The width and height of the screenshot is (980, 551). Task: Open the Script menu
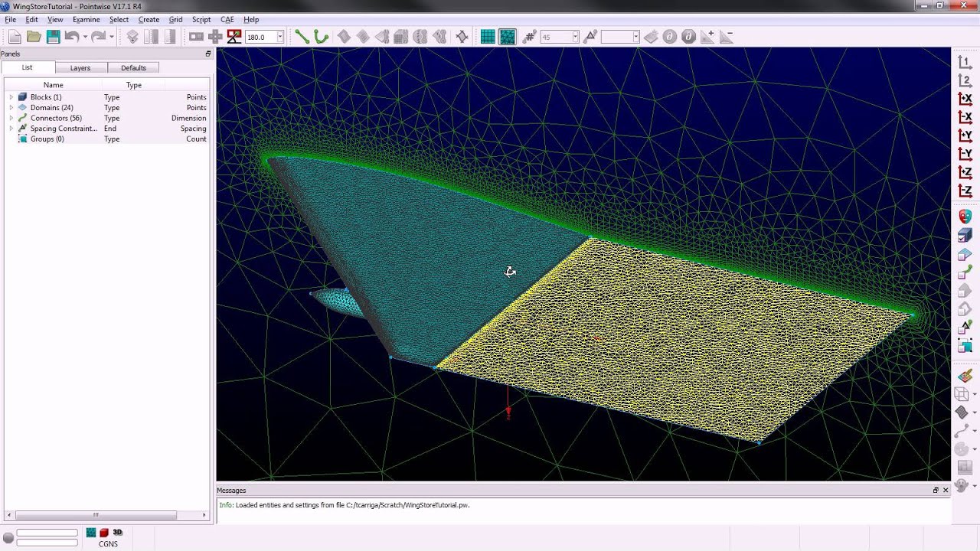coord(201,19)
